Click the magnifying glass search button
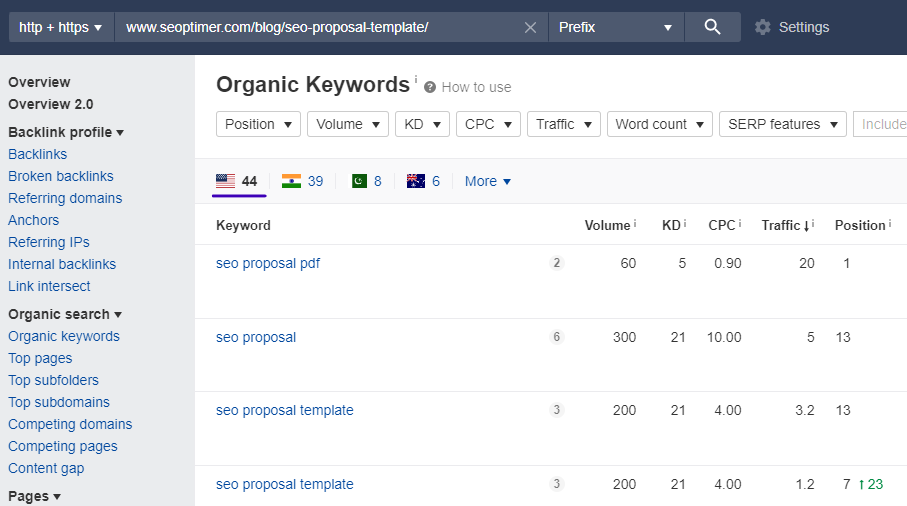The height and width of the screenshot is (506, 907). click(712, 27)
